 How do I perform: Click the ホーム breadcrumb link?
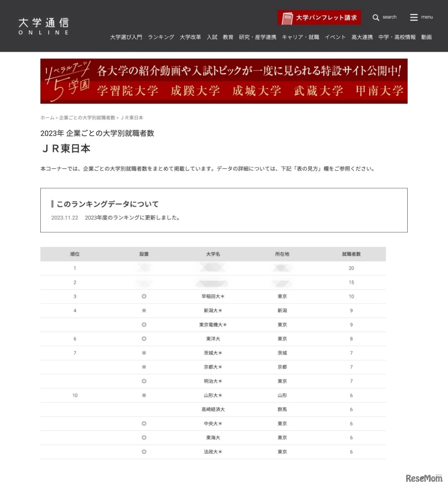(47, 118)
